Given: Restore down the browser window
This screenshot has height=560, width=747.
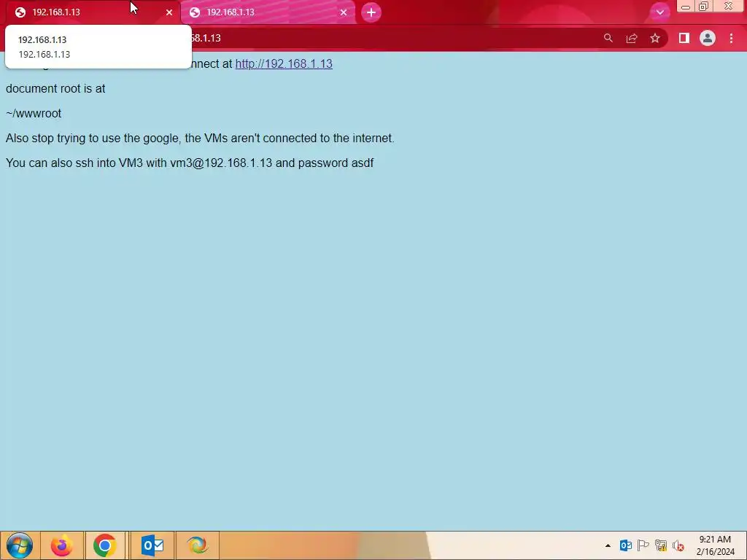Looking at the screenshot, I should tap(704, 6).
